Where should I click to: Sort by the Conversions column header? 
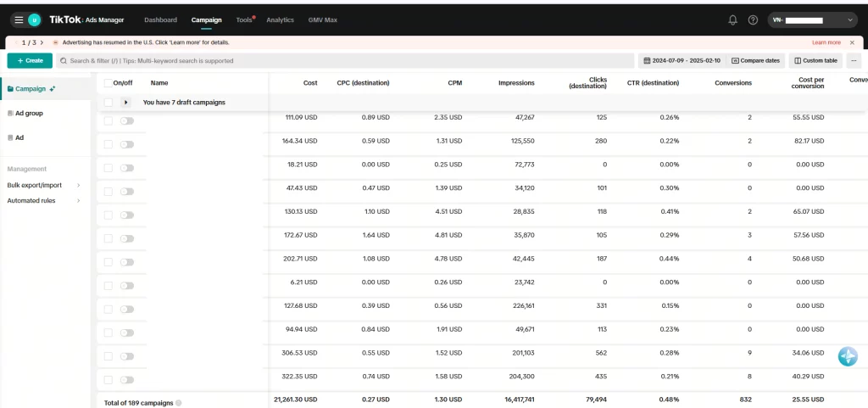point(733,83)
